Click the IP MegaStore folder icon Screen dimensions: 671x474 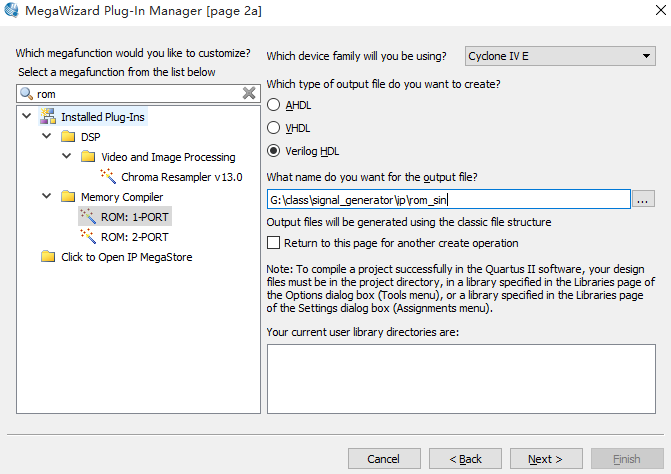[48, 256]
